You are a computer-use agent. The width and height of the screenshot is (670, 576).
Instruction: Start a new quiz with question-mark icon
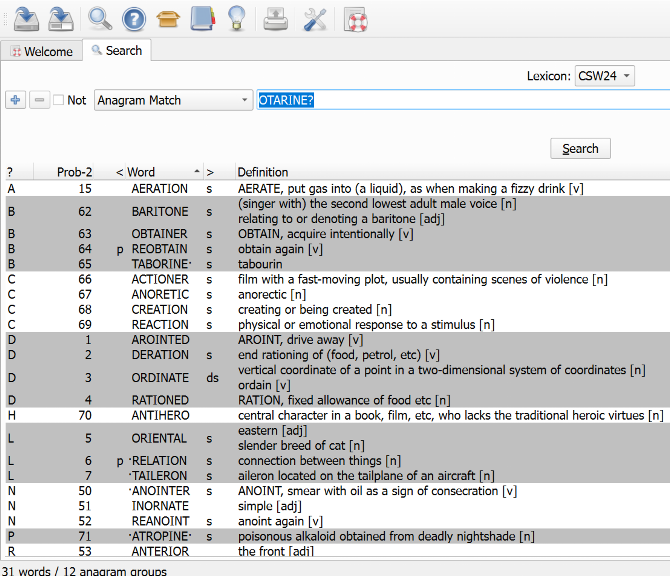134,18
